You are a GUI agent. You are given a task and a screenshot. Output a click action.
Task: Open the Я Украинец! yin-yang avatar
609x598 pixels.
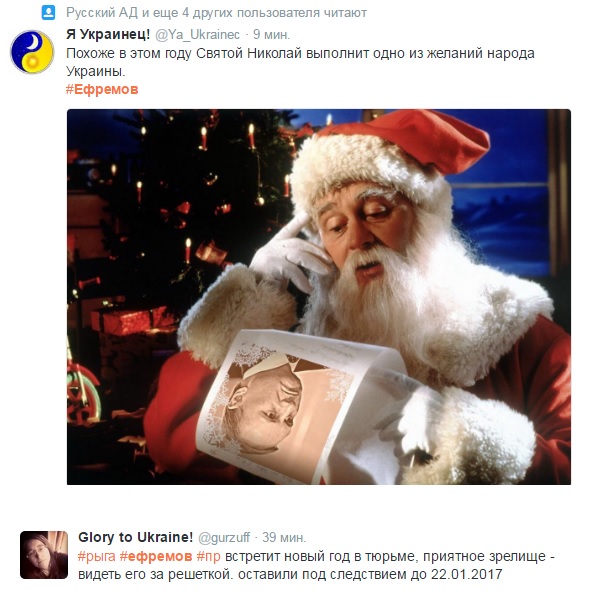pos(32,52)
